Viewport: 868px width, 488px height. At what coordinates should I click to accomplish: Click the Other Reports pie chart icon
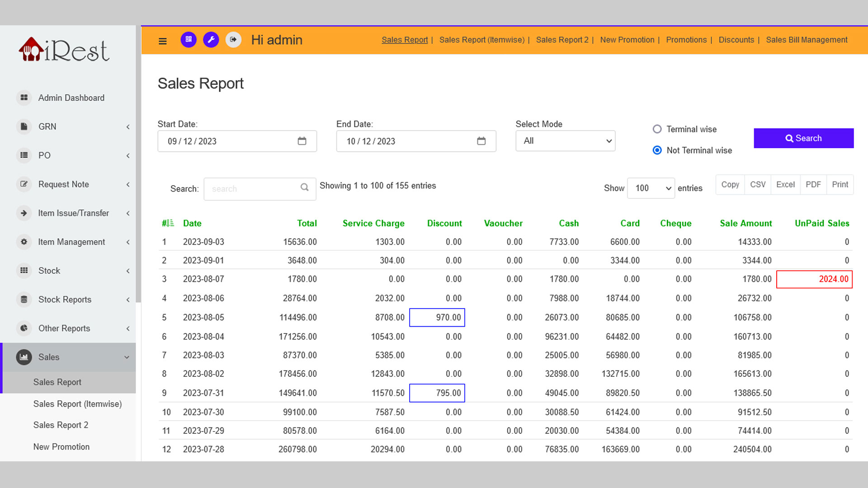[x=24, y=328]
